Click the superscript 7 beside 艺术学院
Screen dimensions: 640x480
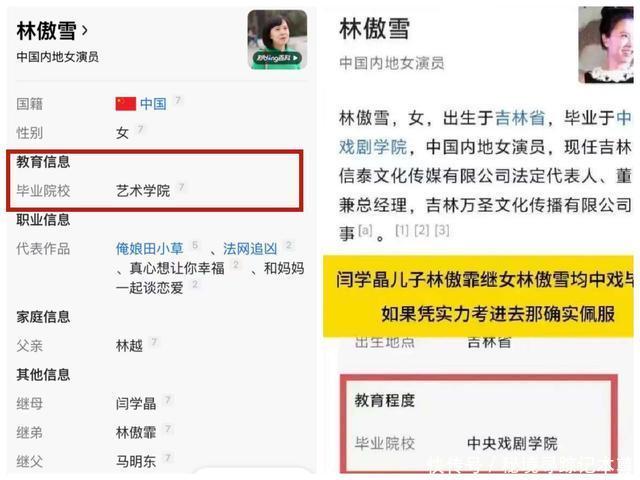[x=181, y=187]
